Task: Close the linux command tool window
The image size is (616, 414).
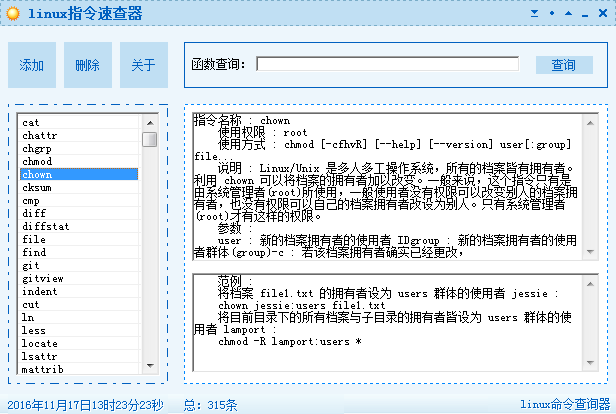Action: click(602, 13)
